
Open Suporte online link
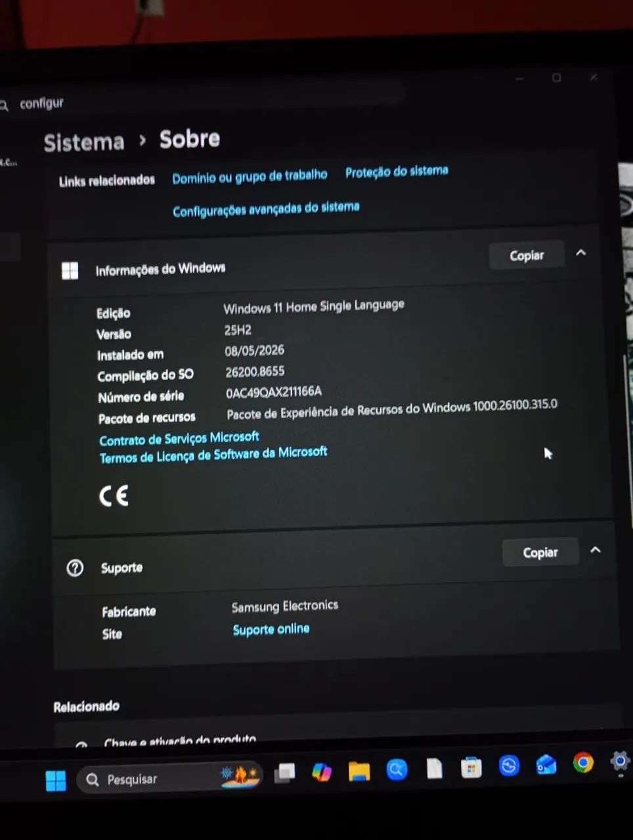tap(271, 629)
